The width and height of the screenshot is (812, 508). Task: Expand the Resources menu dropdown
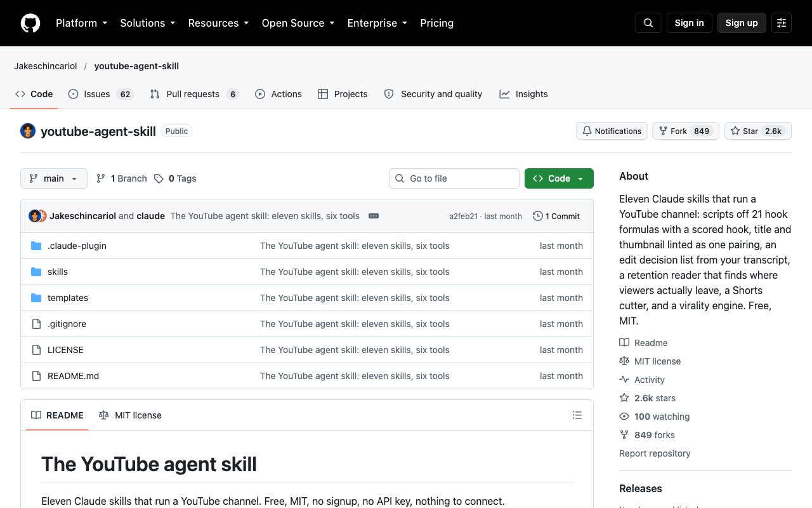coord(218,23)
